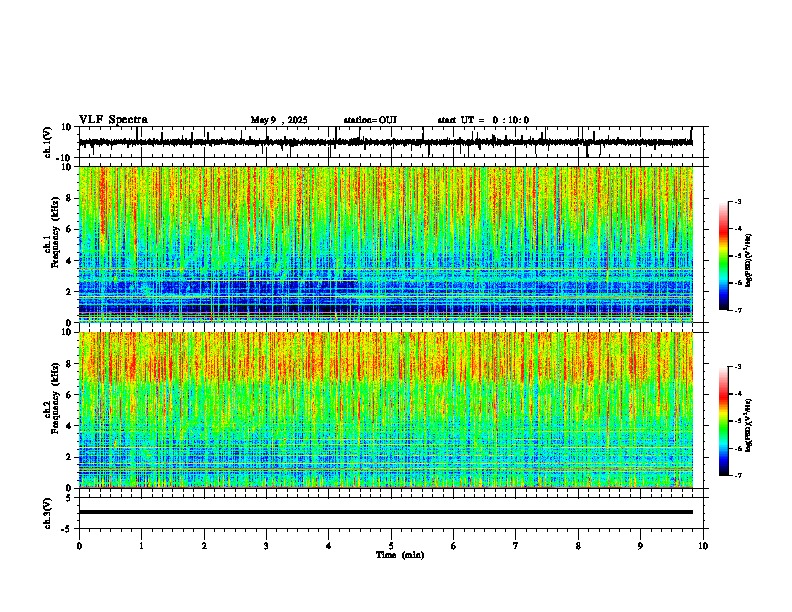Click the ch.1 PSD color scale bar
Image resolution: width=792 pixels, height=612 pixels.
(724, 256)
